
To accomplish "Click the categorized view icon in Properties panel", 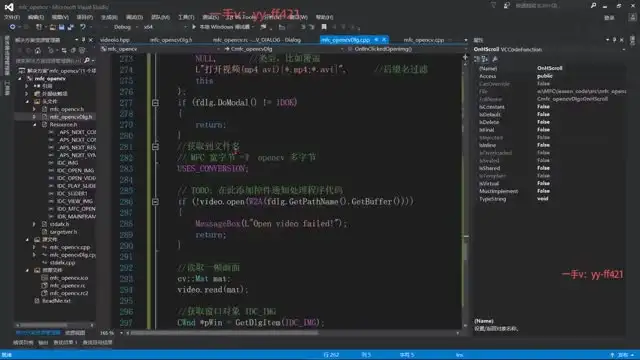I will click(477, 59).
